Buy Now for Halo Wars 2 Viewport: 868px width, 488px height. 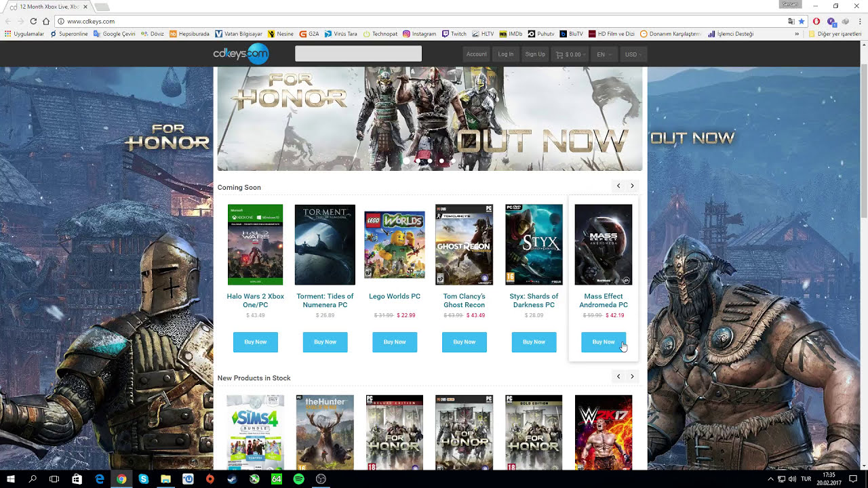(256, 342)
